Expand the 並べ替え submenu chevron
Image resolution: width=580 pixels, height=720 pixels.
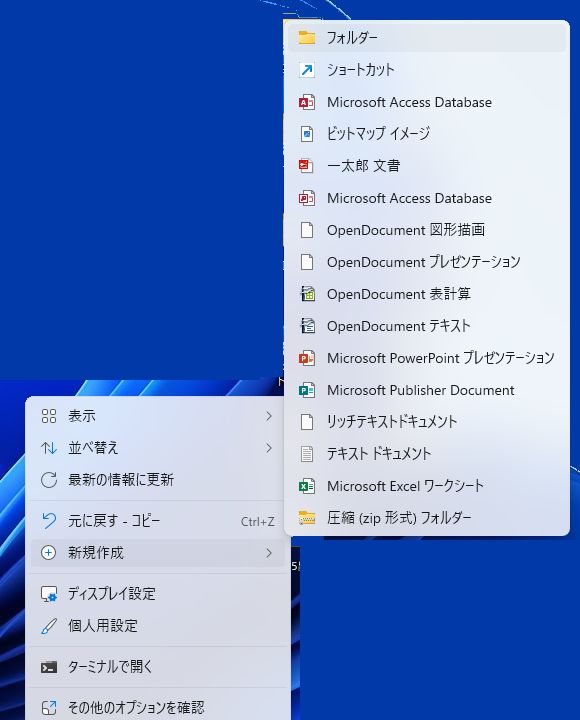[269, 448]
